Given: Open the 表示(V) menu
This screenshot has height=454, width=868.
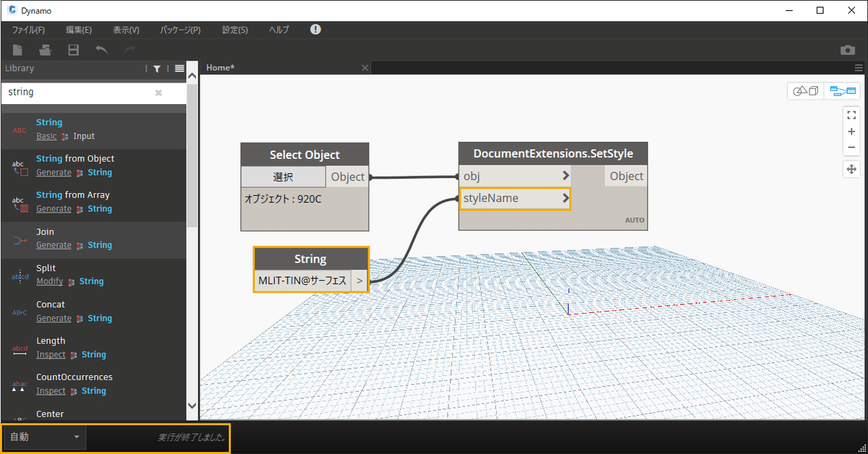Looking at the screenshot, I should (x=126, y=30).
